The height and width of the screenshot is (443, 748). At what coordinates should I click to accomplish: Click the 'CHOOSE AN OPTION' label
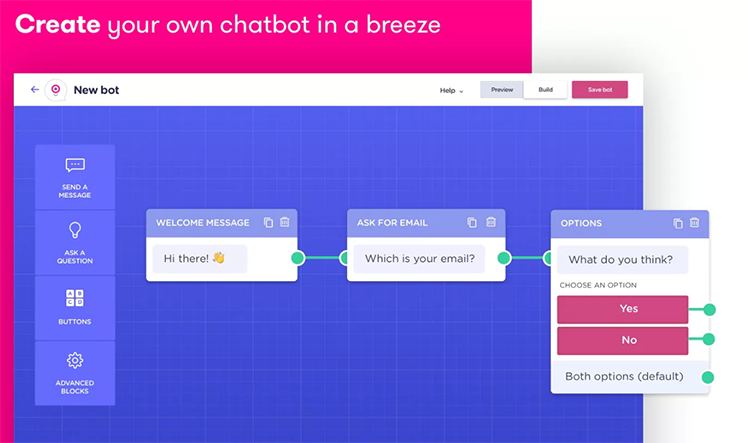(x=598, y=285)
